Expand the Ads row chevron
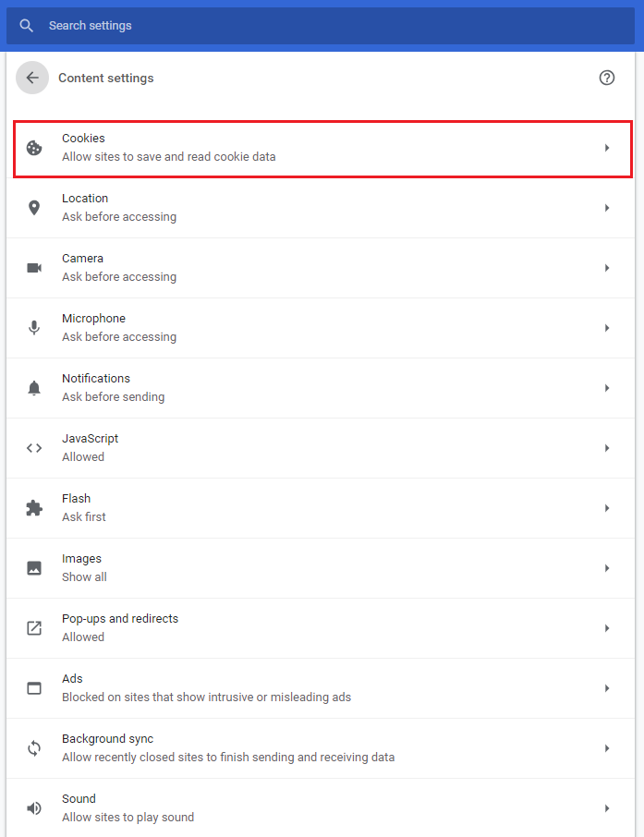 click(x=607, y=688)
